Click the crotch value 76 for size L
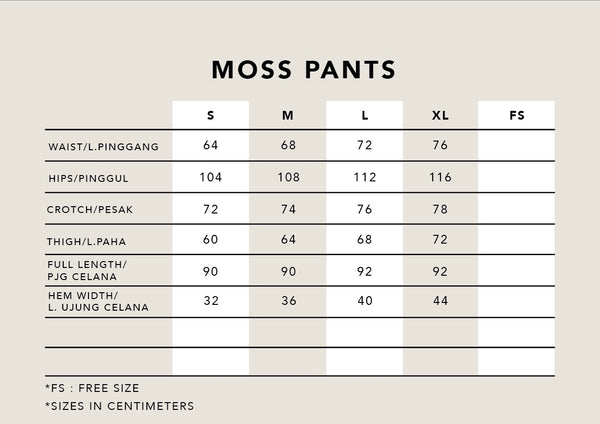The height and width of the screenshot is (424, 600). (365, 209)
